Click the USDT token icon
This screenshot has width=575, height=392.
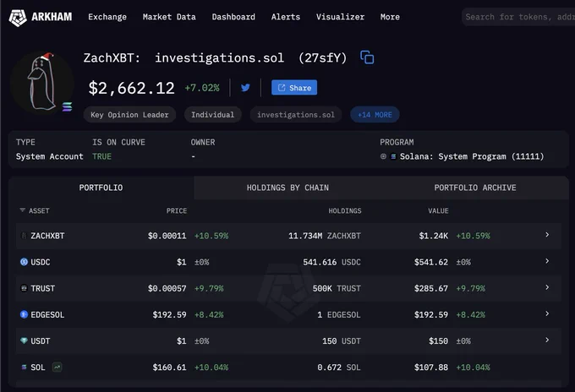click(x=24, y=340)
